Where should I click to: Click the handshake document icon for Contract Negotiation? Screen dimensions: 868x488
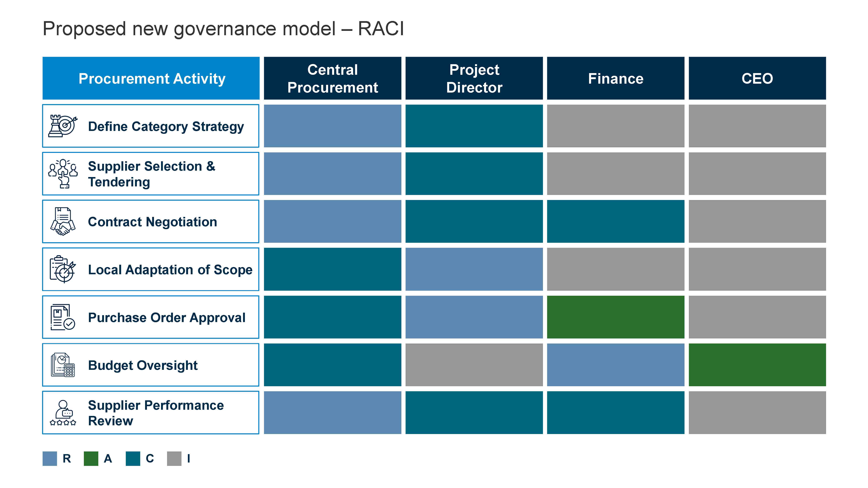click(63, 221)
